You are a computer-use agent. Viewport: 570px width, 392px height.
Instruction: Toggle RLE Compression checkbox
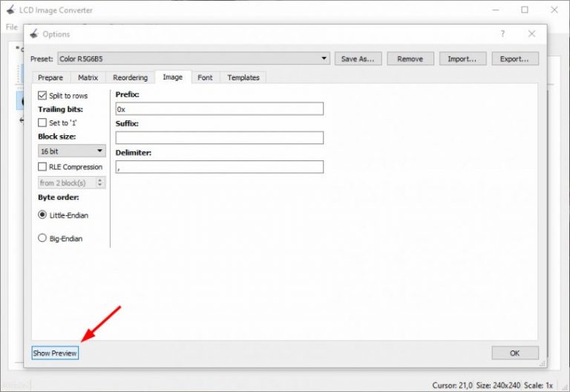tap(42, 167)
